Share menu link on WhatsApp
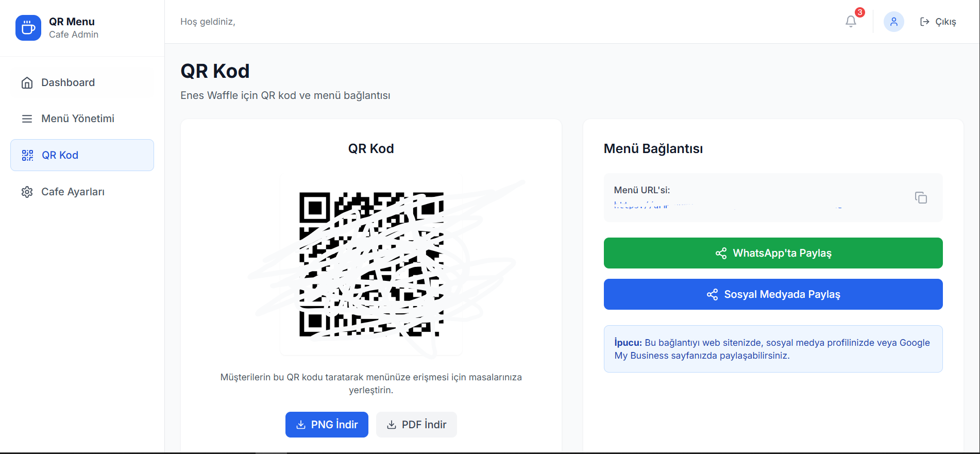Viewport: 980px width, 454px height. coord(773,253)
